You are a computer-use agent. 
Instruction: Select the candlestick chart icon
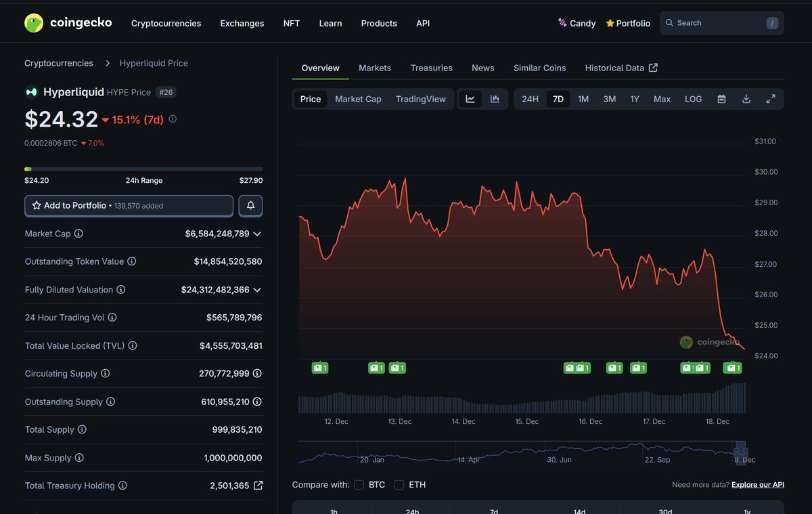click(495, 99)
